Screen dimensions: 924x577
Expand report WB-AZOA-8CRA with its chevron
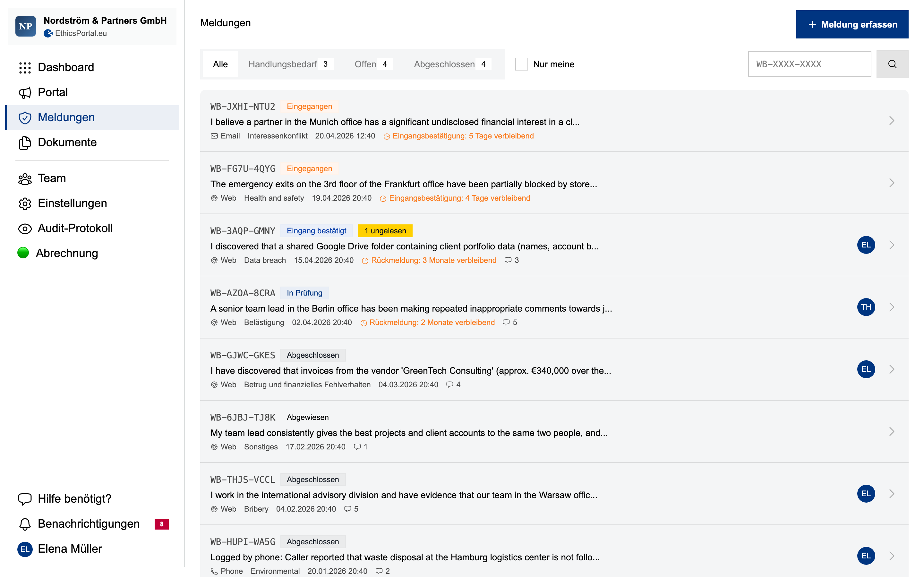(892, 307)
